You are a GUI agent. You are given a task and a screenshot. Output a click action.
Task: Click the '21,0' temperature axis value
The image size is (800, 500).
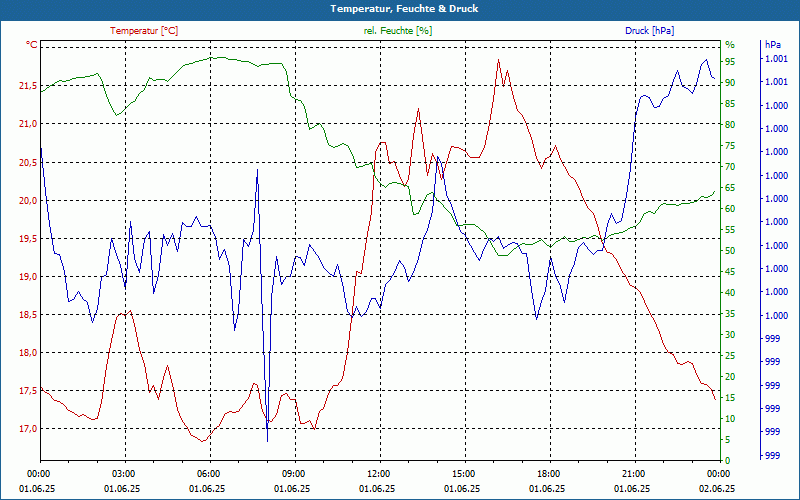(x=28, y=124)
